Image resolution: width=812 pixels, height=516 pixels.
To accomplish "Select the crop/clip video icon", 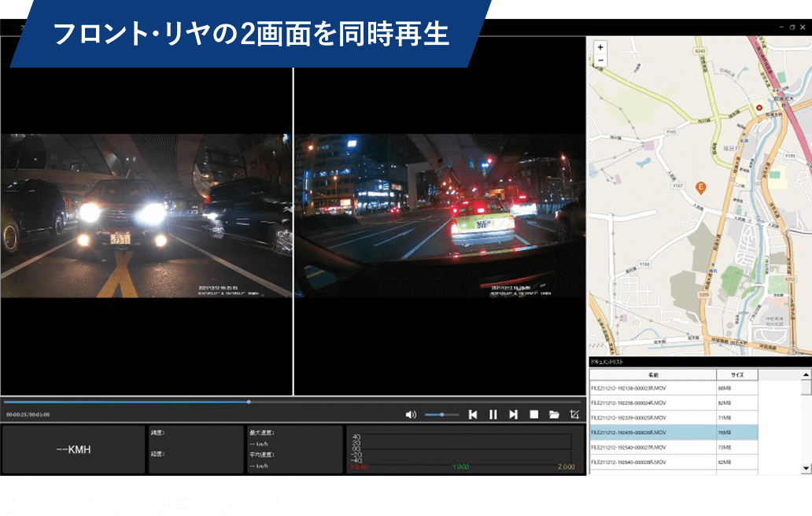I will [x=574, y=415].
